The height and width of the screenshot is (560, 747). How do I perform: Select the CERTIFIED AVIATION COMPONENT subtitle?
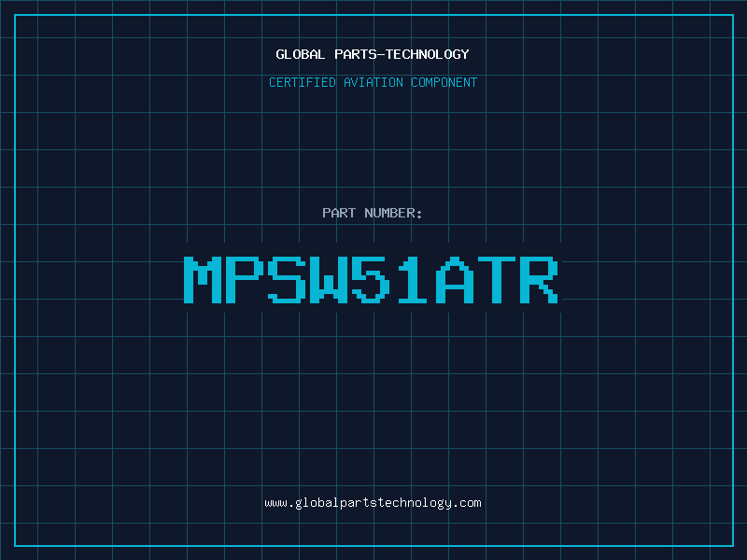pos(373,82)
